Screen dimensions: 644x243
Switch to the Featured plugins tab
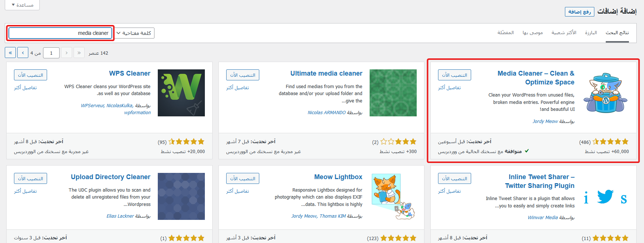591,33
